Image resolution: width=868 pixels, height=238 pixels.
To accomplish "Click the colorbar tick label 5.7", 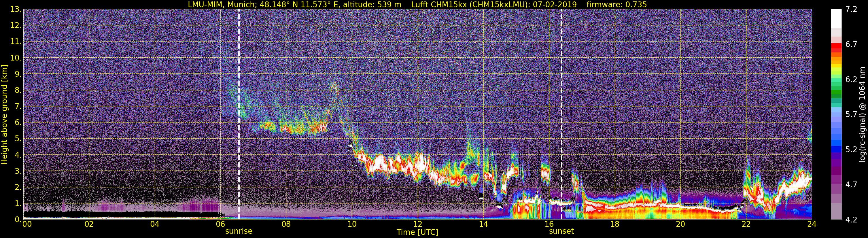I will 851,115.
